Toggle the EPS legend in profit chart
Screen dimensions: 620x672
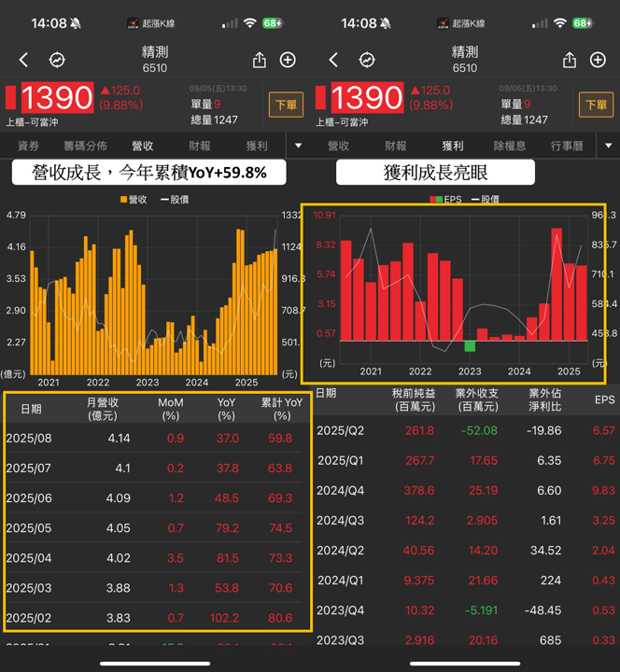tap(445, 200)
